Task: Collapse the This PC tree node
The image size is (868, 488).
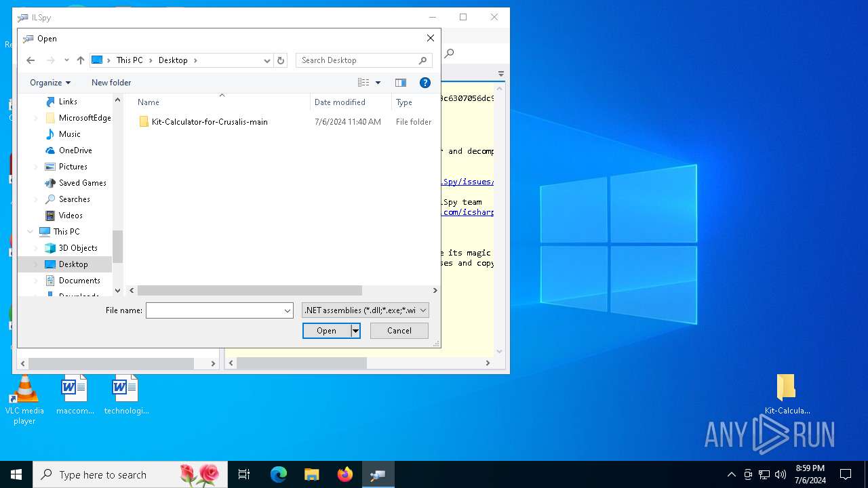Action: coord(30,232)
